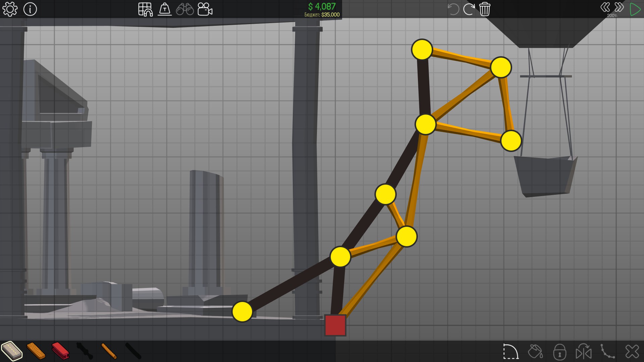Viewport: 644px width, 362px height.
Task: Undo the last action
Action: (453, 9)
